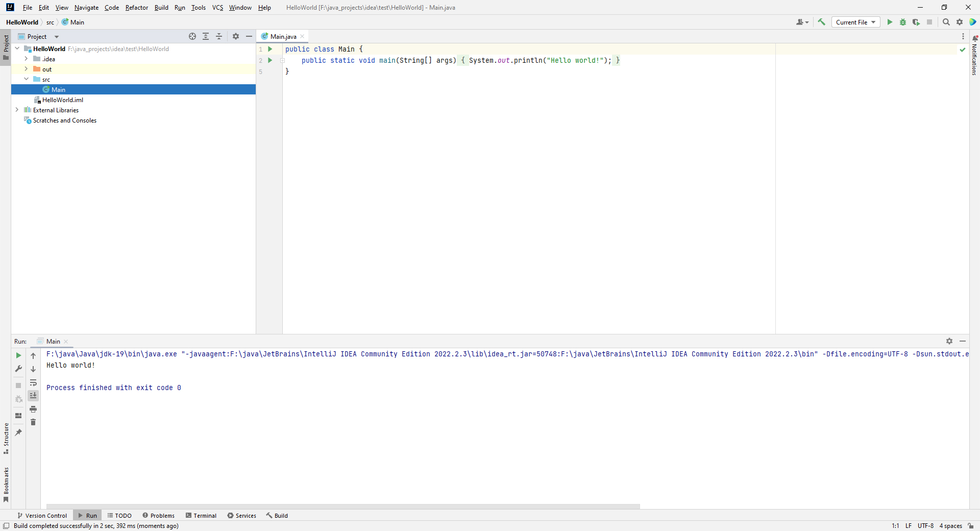The height and width of the screenshot is (531, 980).
Task: Expand the out folder
Action: coord(26,69)
